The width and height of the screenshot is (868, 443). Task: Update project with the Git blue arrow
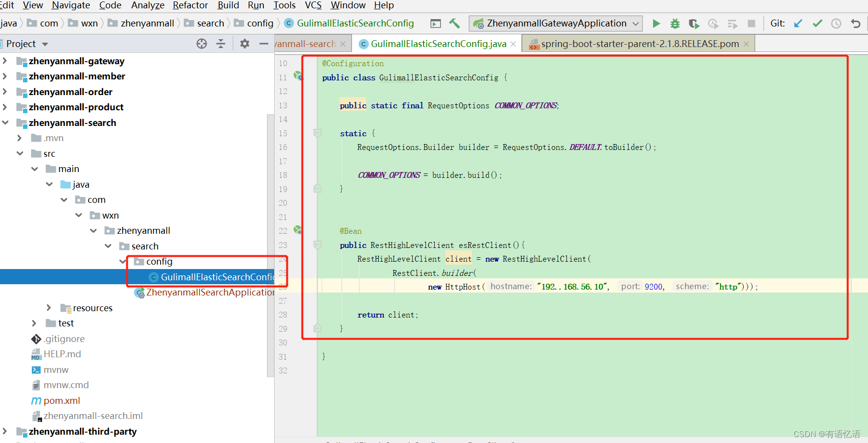pyautogui.click(x=798, y=24)
